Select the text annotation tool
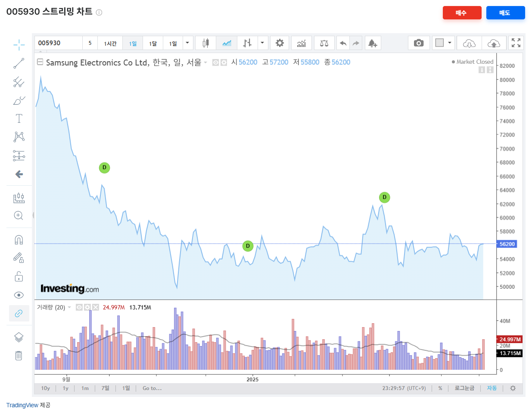Viewport: 532px width, 412px height. [x=19, y=119]
